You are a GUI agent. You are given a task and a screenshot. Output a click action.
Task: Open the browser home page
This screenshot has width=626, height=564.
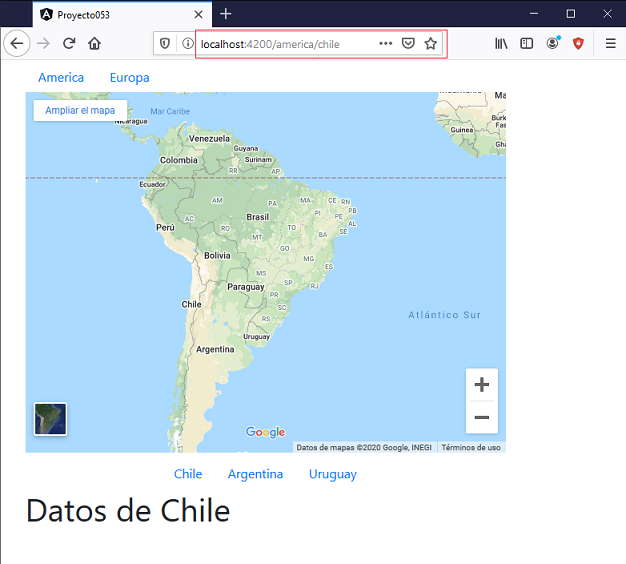(x=95, y=43)
